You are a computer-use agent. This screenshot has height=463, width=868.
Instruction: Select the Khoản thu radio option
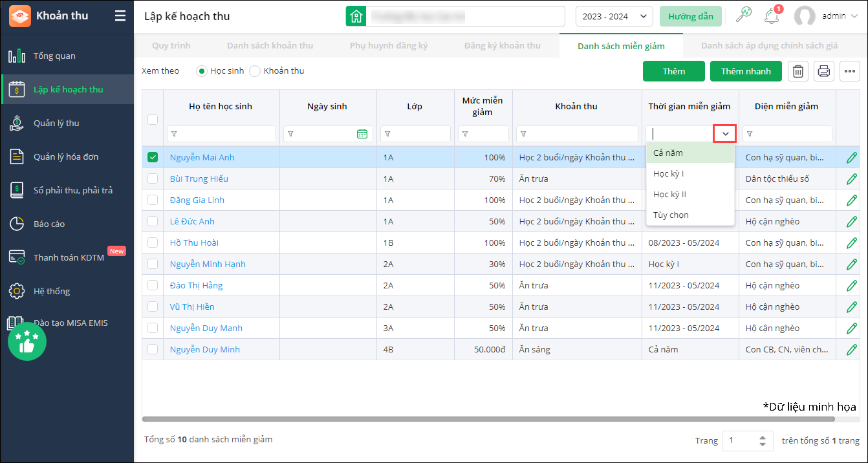[x=255, y=71]
